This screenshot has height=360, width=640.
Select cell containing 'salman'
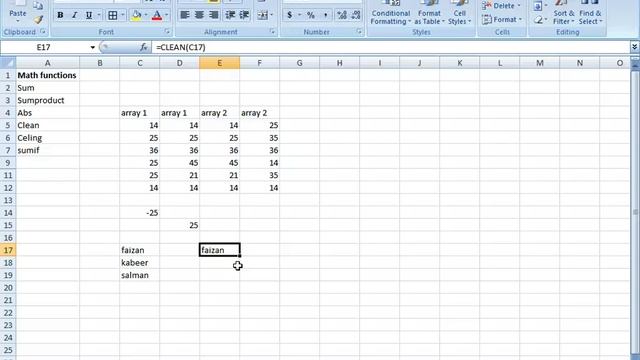tap(140, 275)
